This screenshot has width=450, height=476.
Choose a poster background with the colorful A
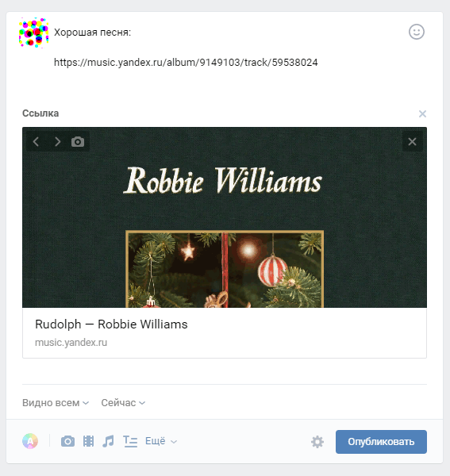30,441
